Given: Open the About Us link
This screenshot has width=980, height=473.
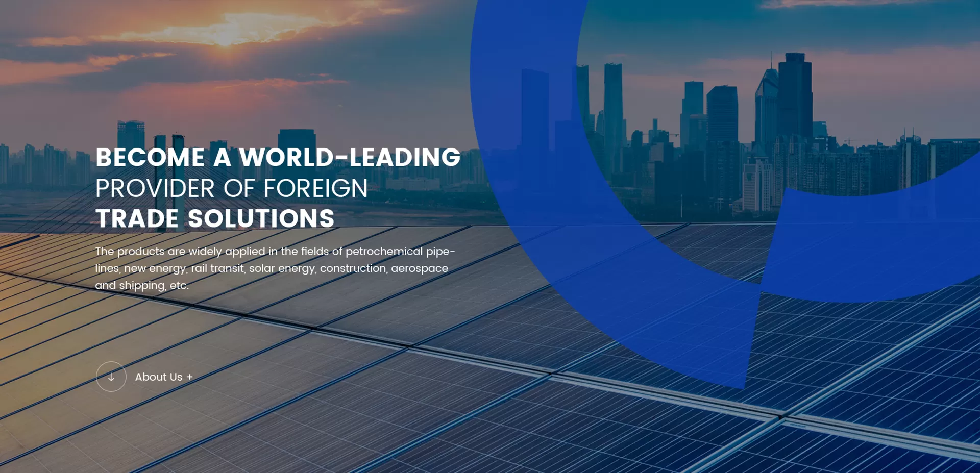Looking at the screenshot, I should [158, 377].
